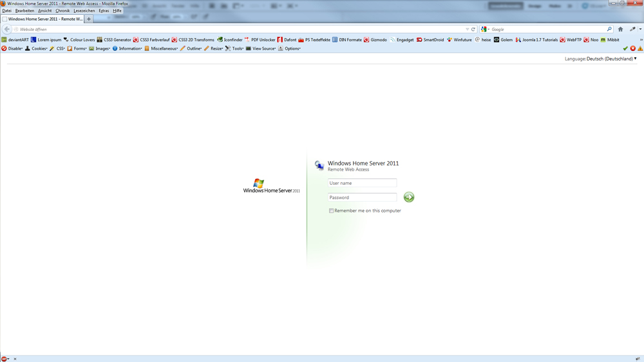The image size is (644, 362).
Task: Open the Hilfe menu
Action: coord(117,11)
